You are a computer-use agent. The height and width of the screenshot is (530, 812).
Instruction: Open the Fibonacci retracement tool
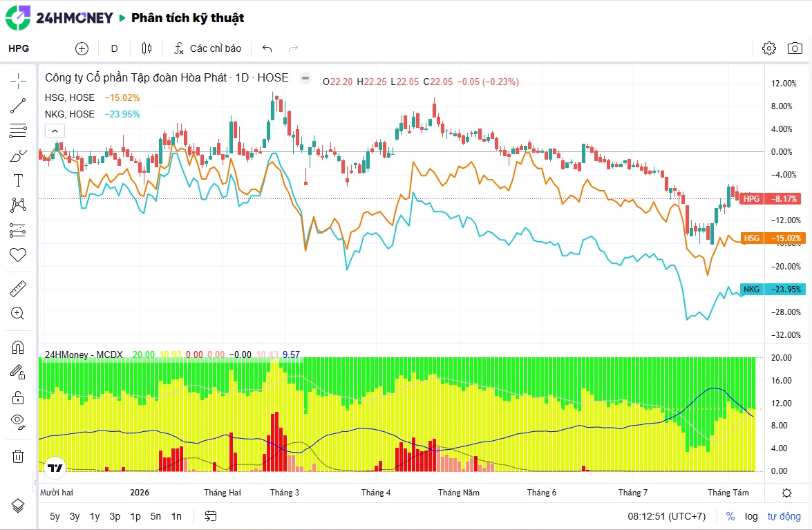pyautogui.click(x=18, y=131)
